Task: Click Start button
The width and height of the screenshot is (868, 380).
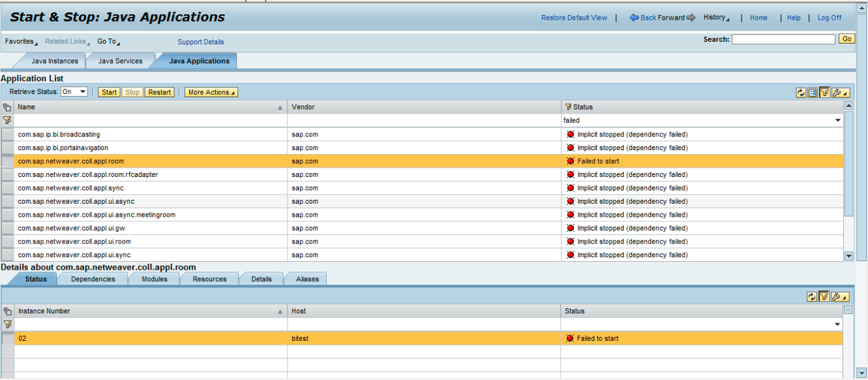Action: [x=109, y=92]
